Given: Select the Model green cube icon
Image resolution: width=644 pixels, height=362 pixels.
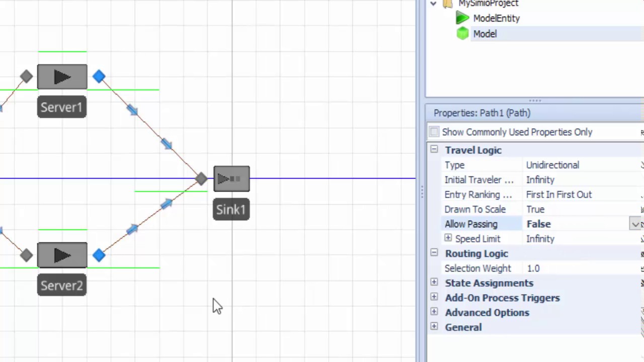Looking at the screenshot, I should 462,34.
